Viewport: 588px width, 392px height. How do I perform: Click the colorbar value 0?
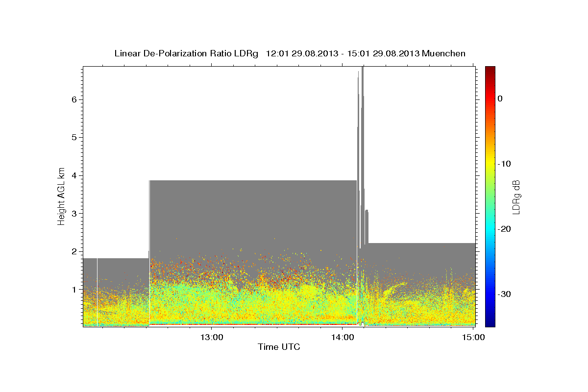click(x=500, y=98)
